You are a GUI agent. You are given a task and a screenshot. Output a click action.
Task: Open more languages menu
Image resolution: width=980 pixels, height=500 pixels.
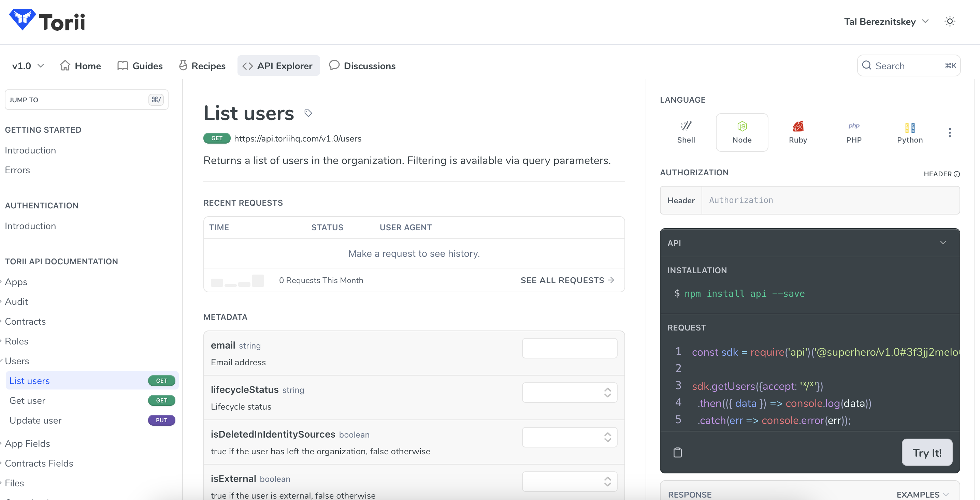pyautogui.click(x=950, y=132)
